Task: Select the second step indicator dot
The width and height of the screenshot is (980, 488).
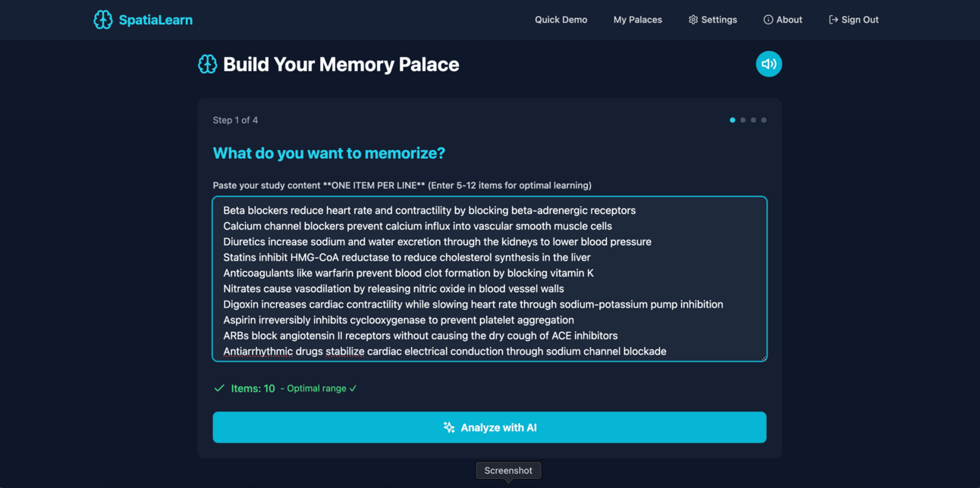Action: point(743,120)
